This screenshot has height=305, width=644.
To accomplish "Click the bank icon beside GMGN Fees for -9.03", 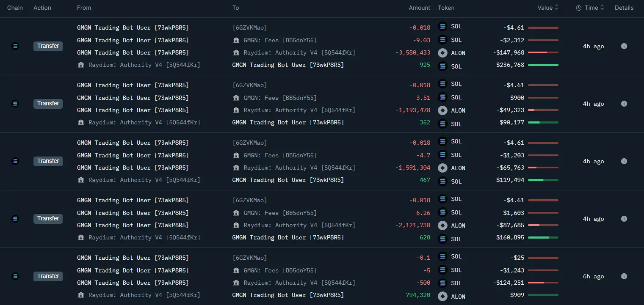I will coord(236,40).
